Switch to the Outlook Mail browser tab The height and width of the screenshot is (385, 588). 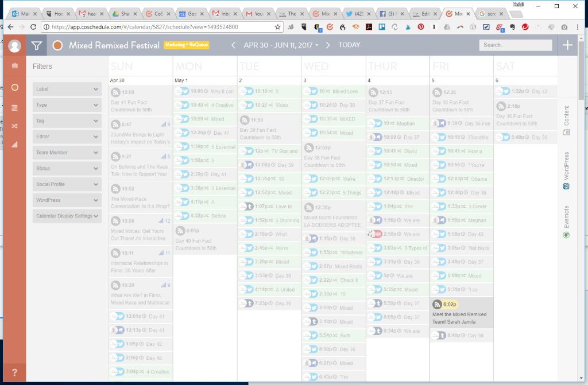[x=24, y=14]
